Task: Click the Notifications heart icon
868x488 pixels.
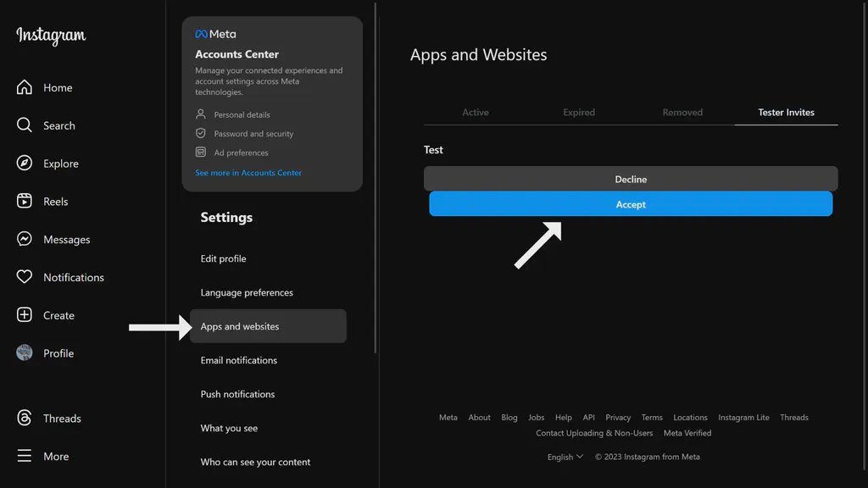Action: point(25,277)
